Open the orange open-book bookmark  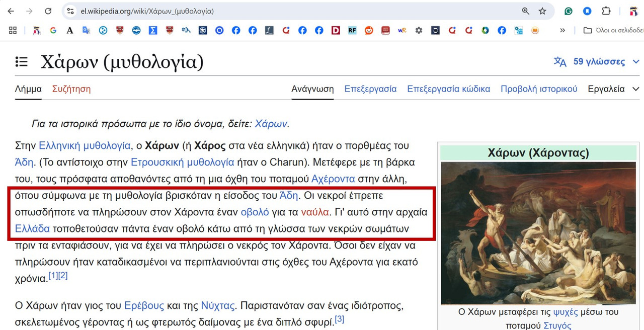pos(535,30)
